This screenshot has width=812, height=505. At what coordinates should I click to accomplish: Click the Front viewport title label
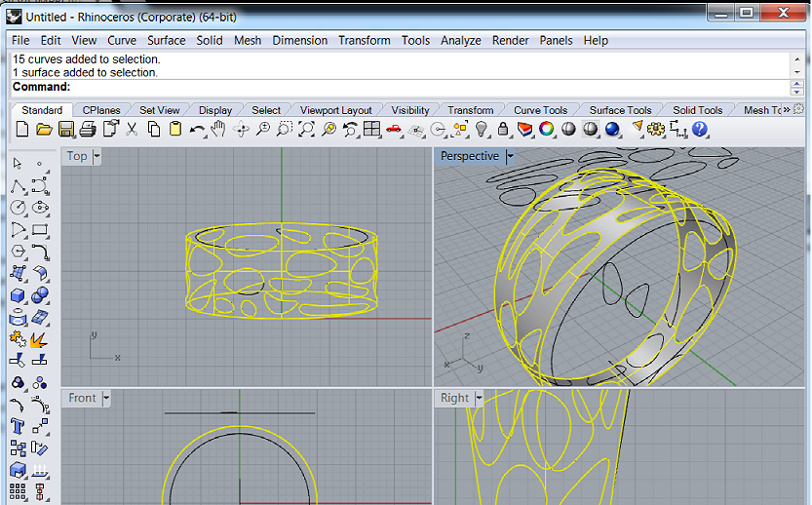pos(82,398)
